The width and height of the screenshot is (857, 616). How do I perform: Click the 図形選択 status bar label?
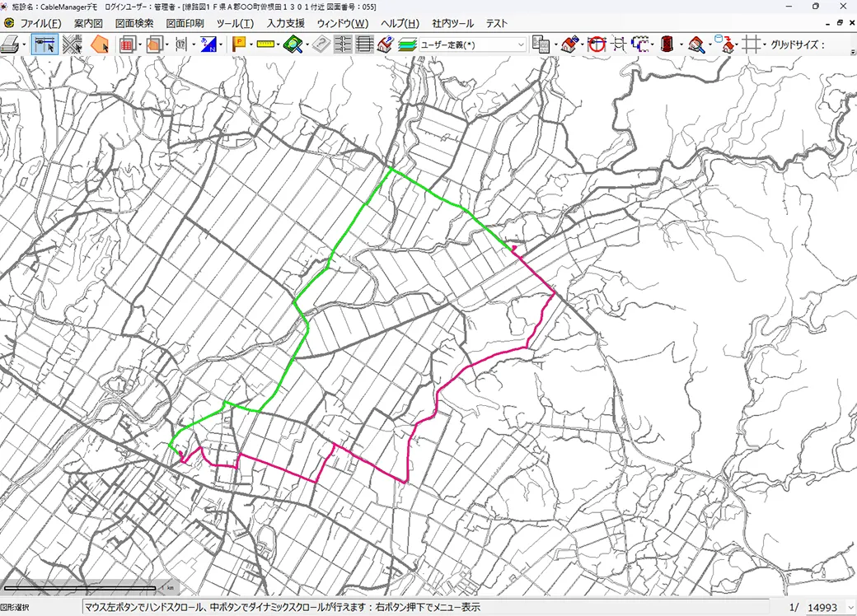pos(15,607)
